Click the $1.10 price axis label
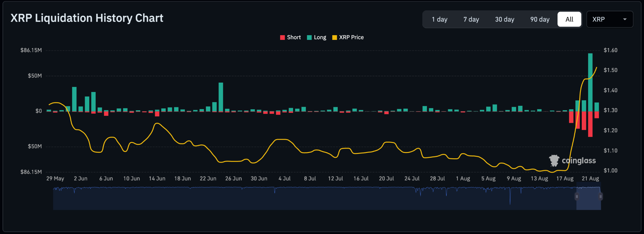The image size is (644, 234). [610, 151]
